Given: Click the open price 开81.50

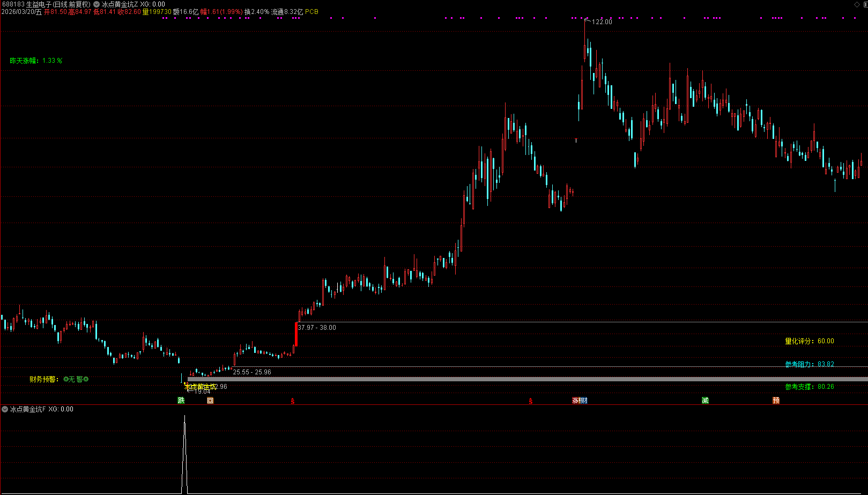Looking at the screenshot, I should pyautogui.click(x=55, y=12).
